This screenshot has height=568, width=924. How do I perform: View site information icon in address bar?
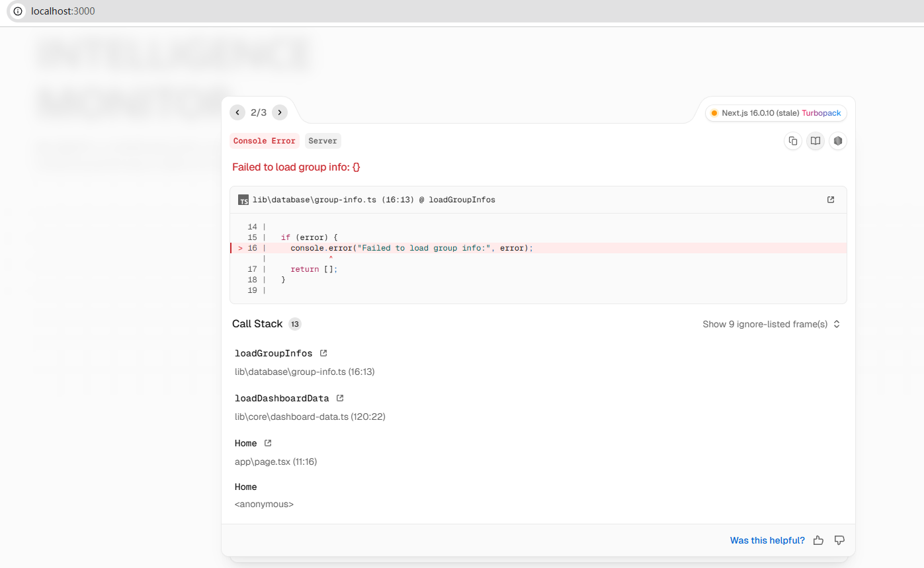coord(18,11)
